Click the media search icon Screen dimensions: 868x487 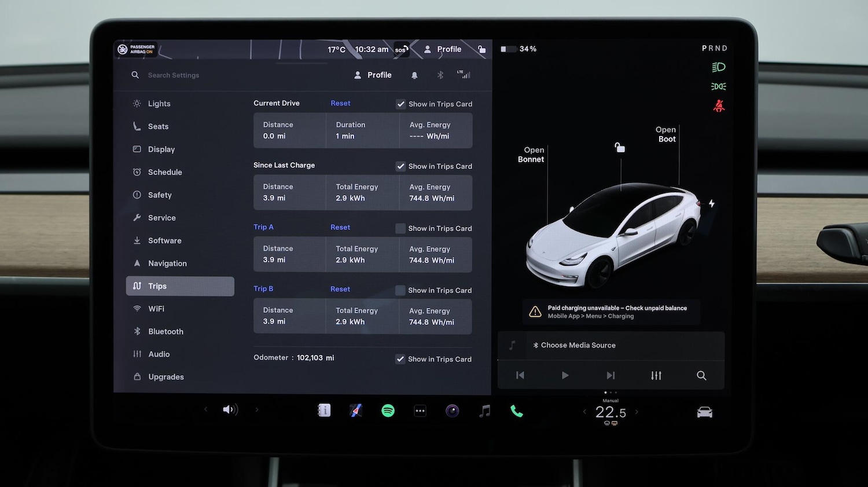point(701,375)
